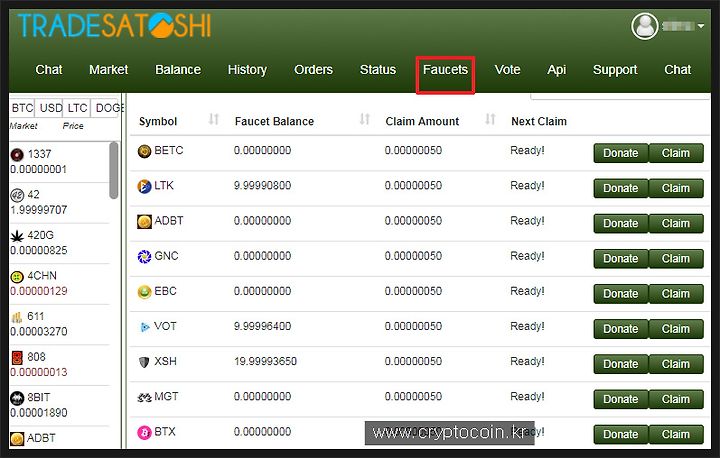
Task: Click the market list scrollbar thumb
Action: [x=113, y=170]
